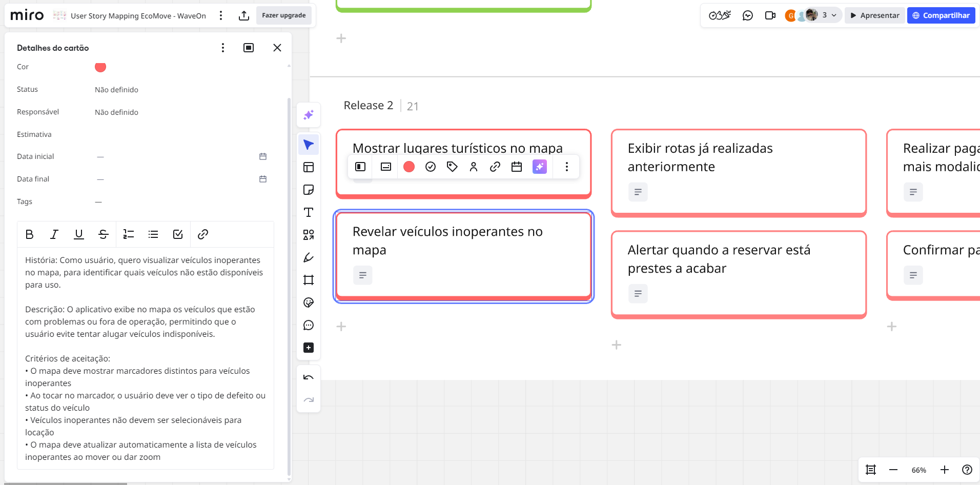Open card toolbar more options menu
Screen dimensions: 980x485
click(x=566, y=167)
